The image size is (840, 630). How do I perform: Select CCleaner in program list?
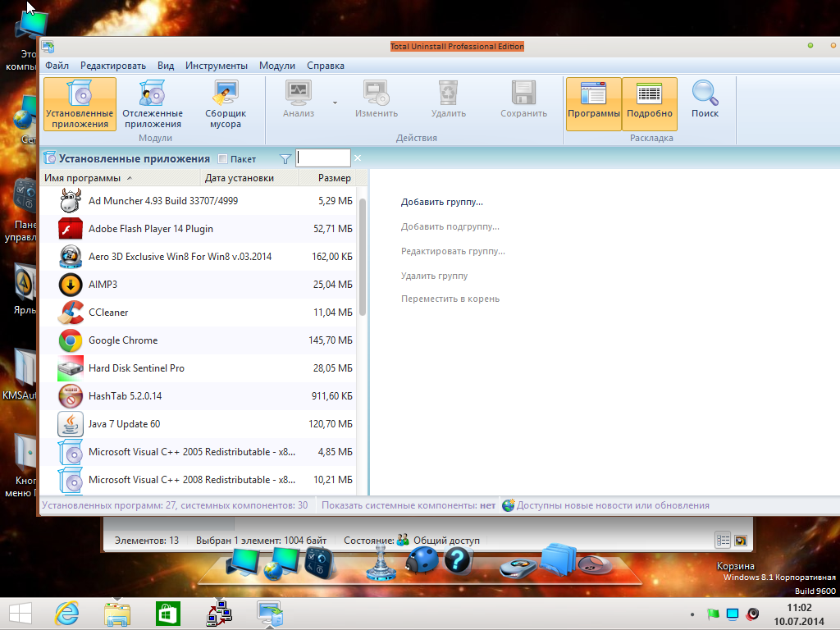[198, 313]
